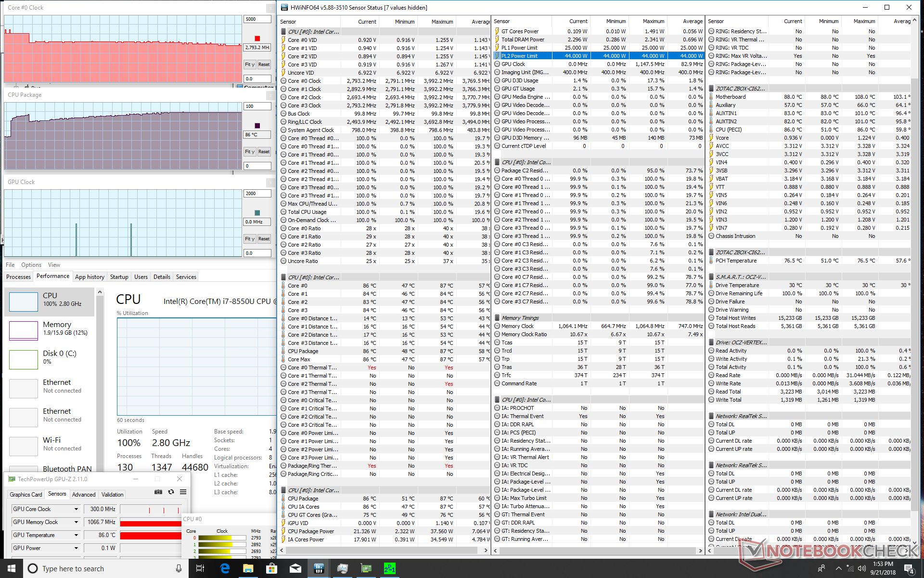The height and width of the screenshot is (578, 924).
Task: Open the GPU Core Clock dropdown
Action: pyautogui.click(x=76, y=509)
